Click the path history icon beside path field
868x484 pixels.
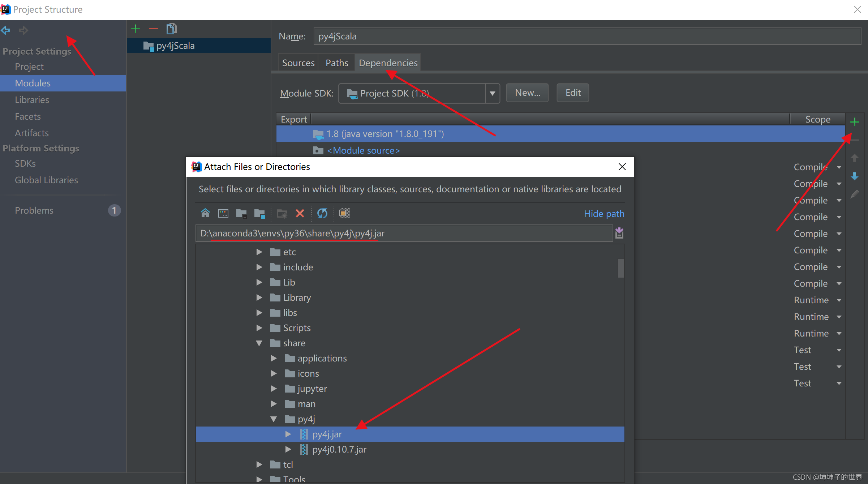point(619,233)
